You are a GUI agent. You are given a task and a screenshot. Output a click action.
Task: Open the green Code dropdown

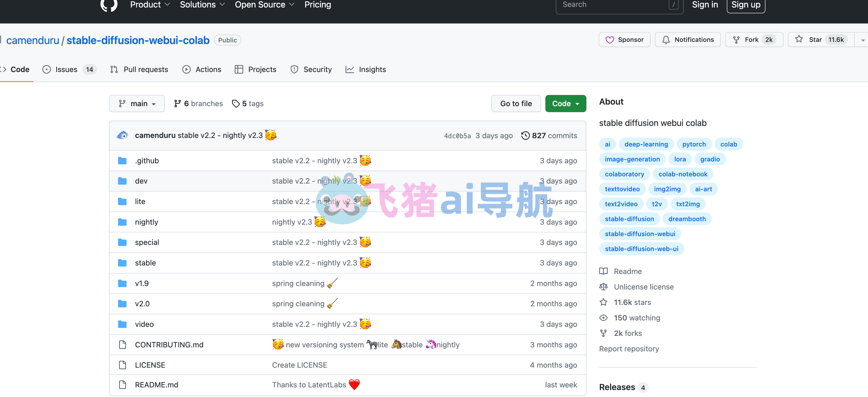(565, 104)
